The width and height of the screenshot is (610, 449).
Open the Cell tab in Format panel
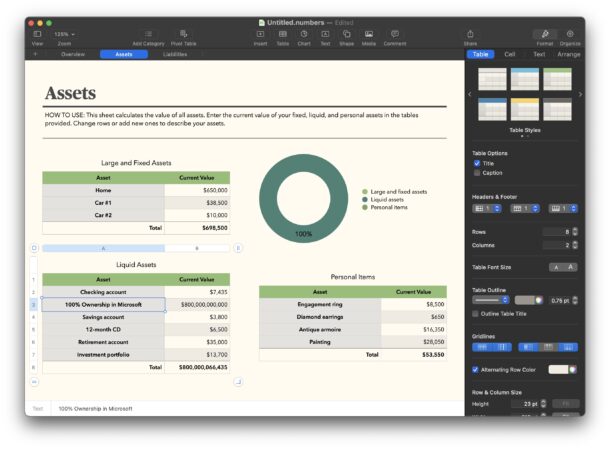(x=509, y=54)
